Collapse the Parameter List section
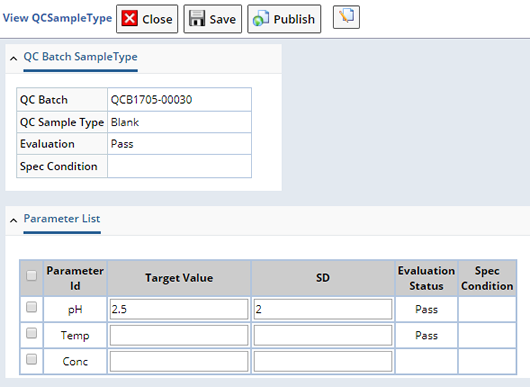 tap(14, 220)
